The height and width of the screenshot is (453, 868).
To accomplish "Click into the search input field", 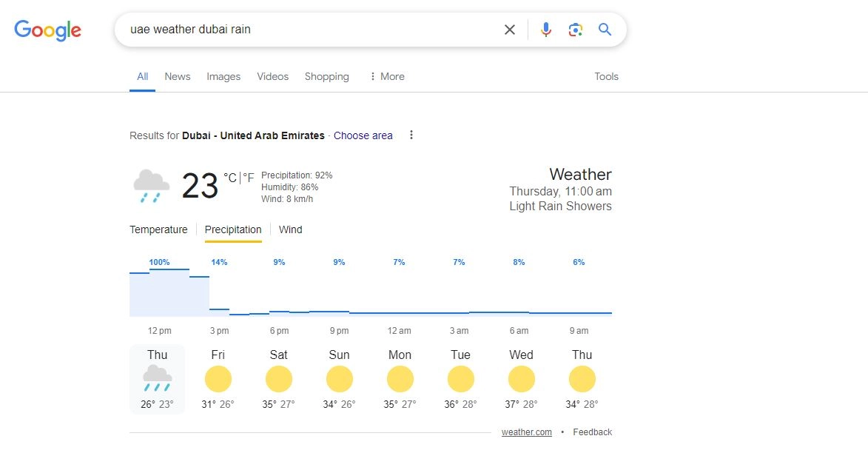I will [311, 30].
